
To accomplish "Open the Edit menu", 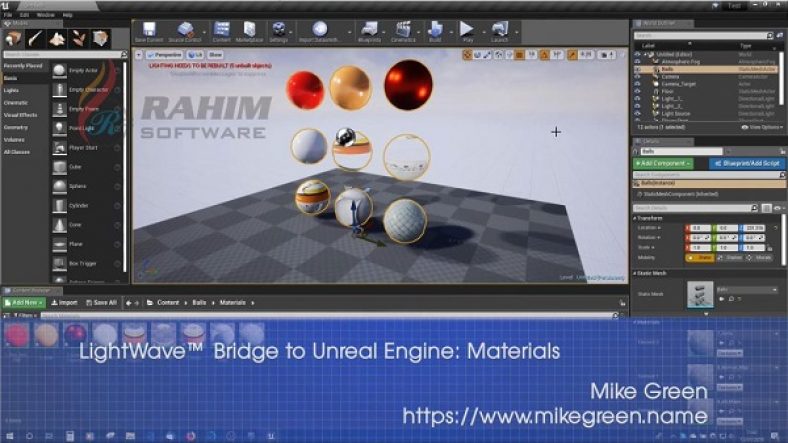I will coord(24,15).
